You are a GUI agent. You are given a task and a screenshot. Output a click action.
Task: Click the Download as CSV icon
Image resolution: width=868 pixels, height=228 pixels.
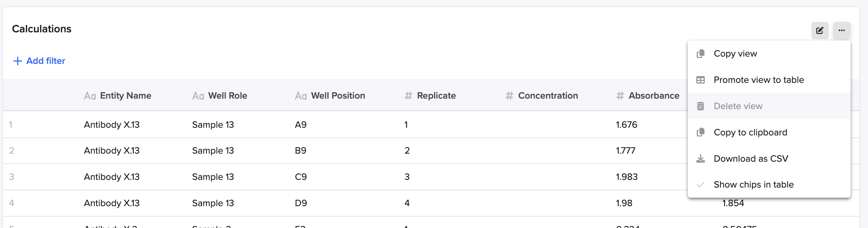click(x=701, y=159)
